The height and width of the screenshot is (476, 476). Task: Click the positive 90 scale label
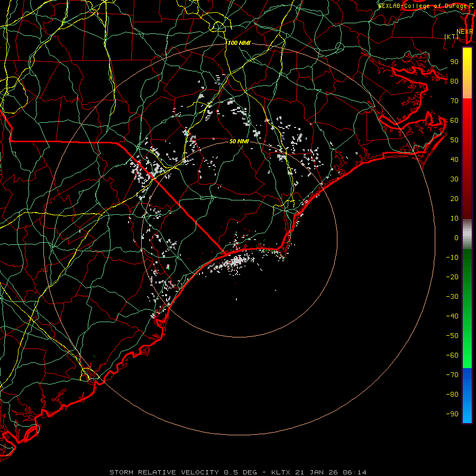click(454, 62)
